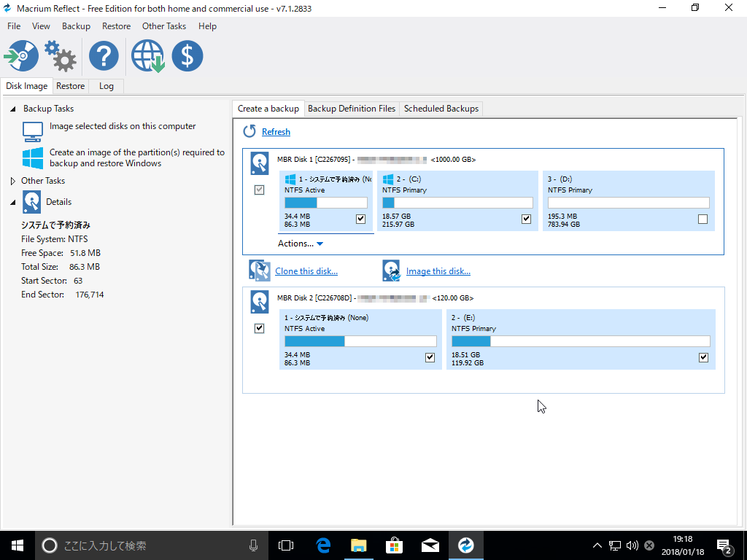Click the microphone icon in the search box
The height and width of the screenshot is (560, 747).
point(253,545)
